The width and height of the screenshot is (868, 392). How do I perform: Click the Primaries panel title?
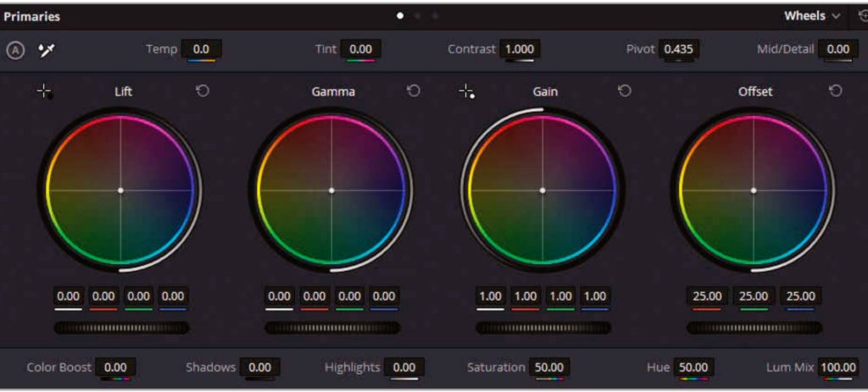click(x=31, y=17)
